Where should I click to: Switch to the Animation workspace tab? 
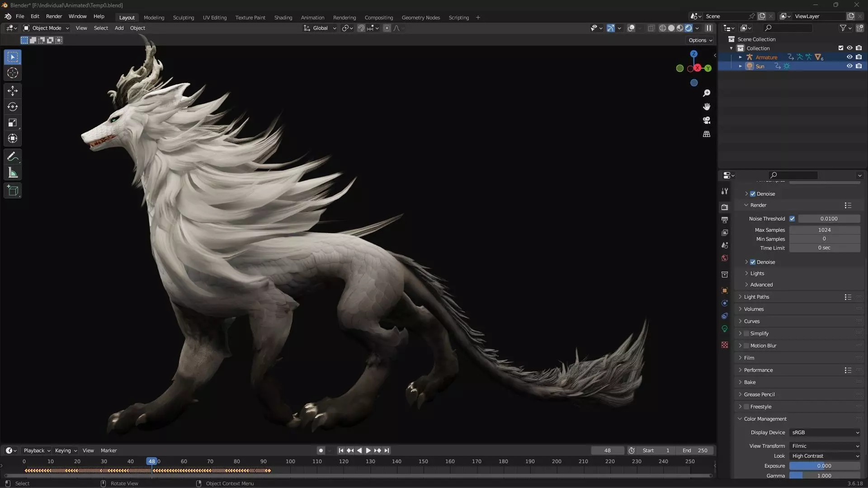tap(312, 18)
